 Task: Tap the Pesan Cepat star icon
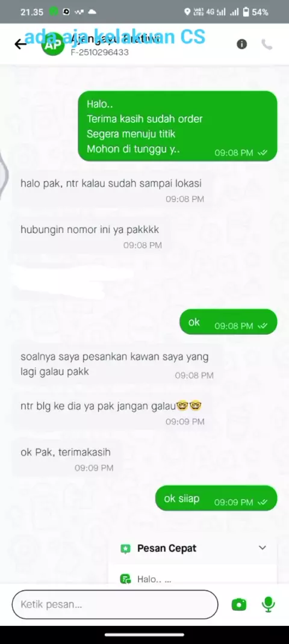click(125, 548)
